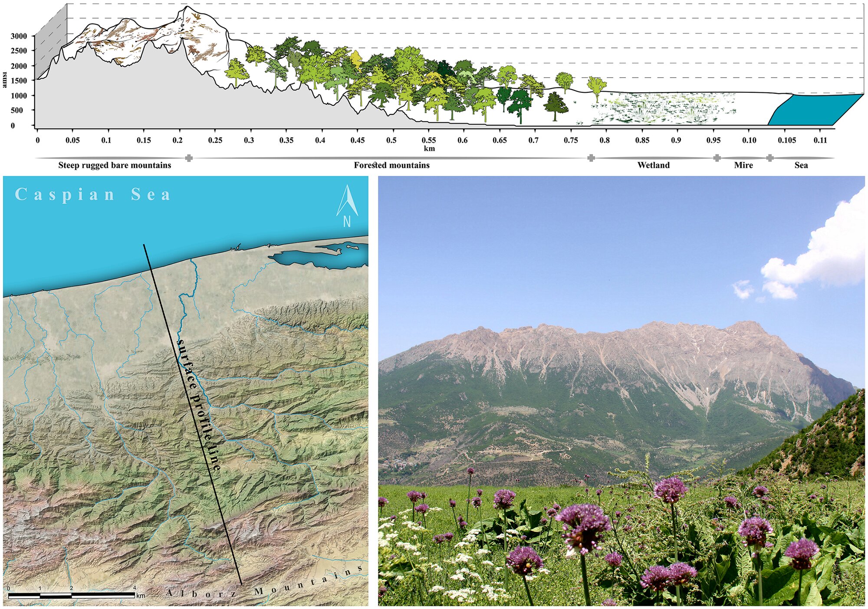Click the 3000 elevation axis tick label
This screenshot has height=609, width=868.
[19, 36]
